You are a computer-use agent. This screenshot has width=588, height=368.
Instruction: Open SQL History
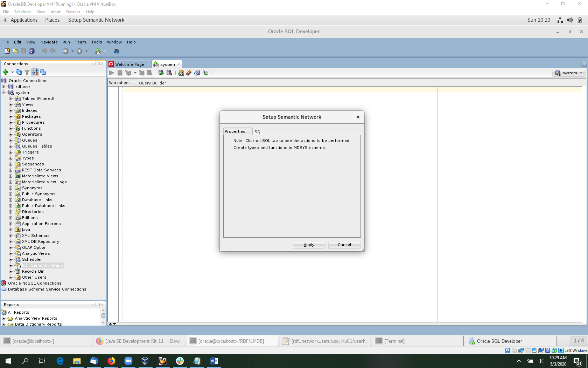pyautogui.click(x=197, y=73)
